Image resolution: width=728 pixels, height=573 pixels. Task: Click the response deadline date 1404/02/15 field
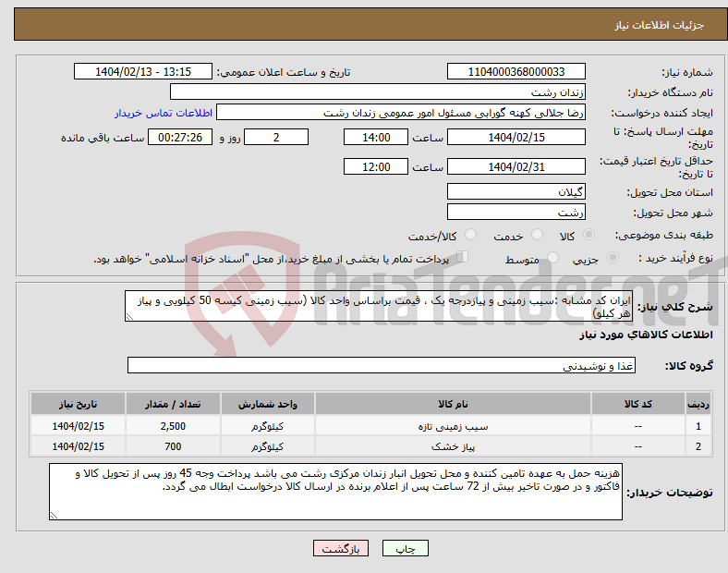[516, 137]
